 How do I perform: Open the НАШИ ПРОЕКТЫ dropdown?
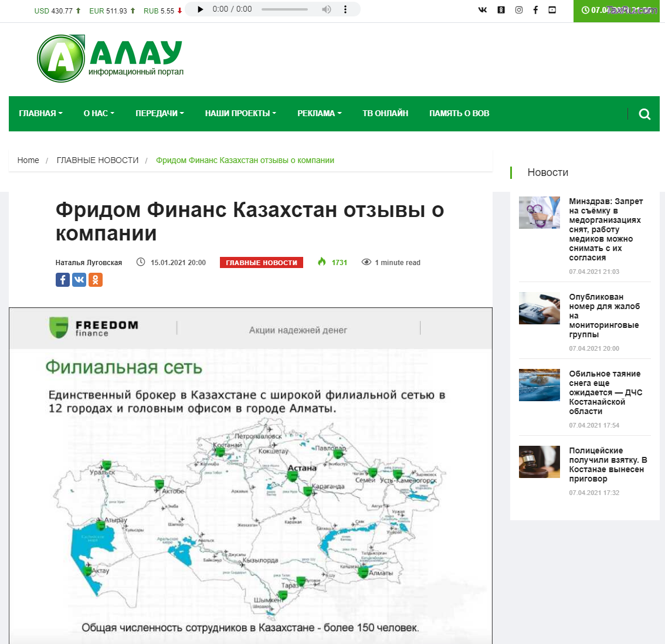[240, 114]
